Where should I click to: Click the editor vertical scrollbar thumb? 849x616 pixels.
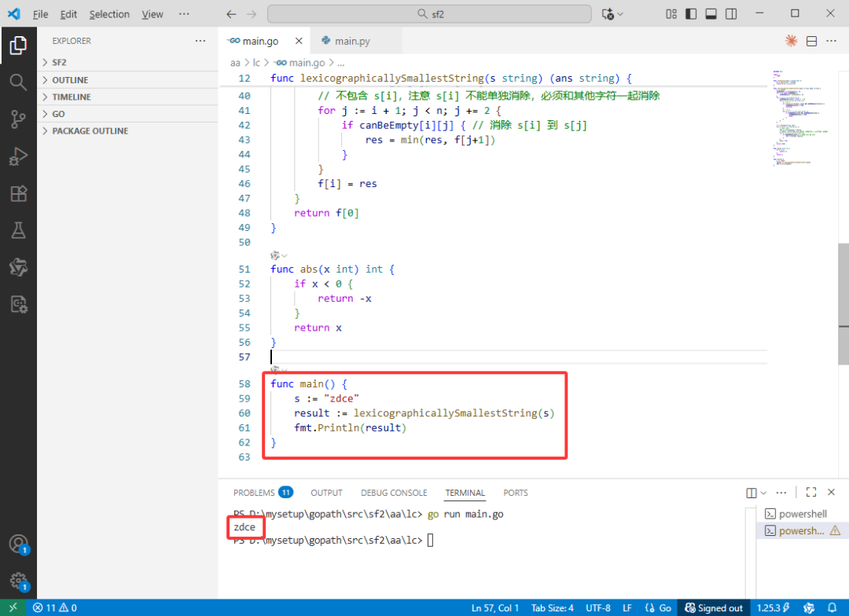[843, 304]
